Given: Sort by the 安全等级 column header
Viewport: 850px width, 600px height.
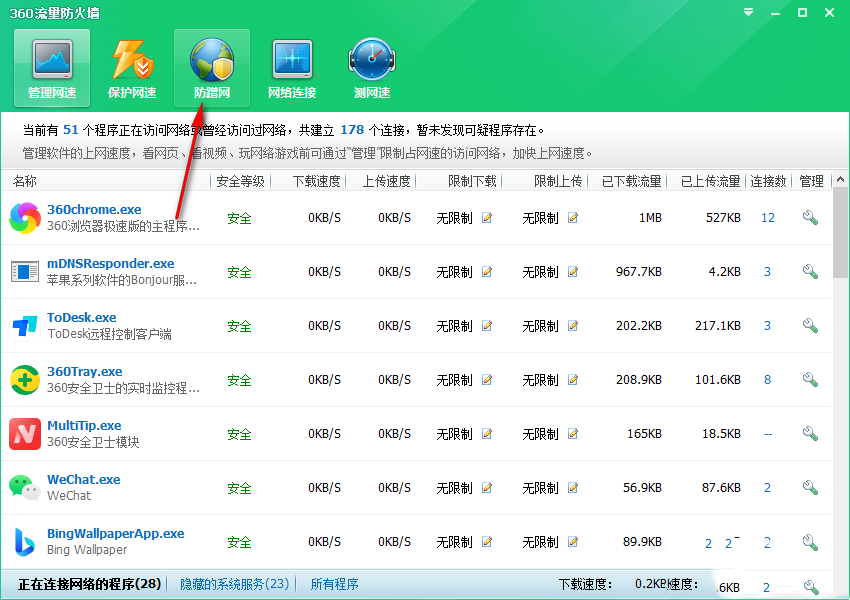Looking at the screenshot, I should point(240,181).
